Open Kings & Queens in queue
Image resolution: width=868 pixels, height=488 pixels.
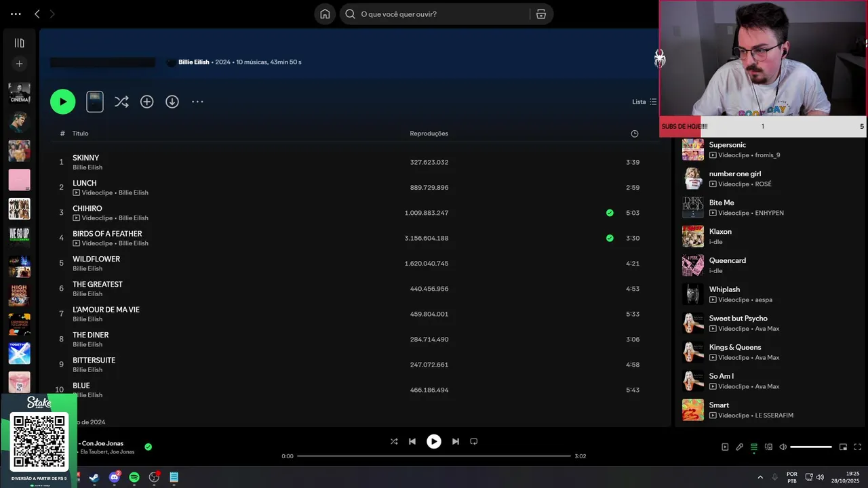pos(735,347)
